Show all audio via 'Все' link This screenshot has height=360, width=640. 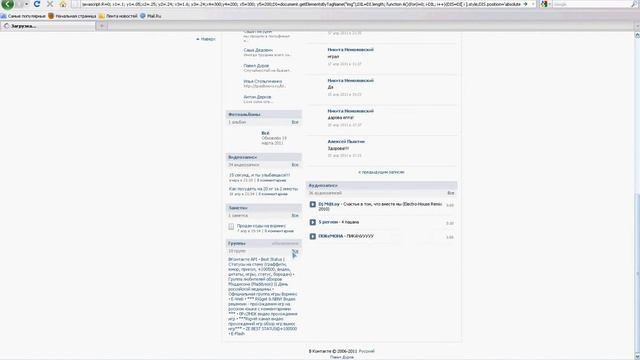(x=451, y=193)
